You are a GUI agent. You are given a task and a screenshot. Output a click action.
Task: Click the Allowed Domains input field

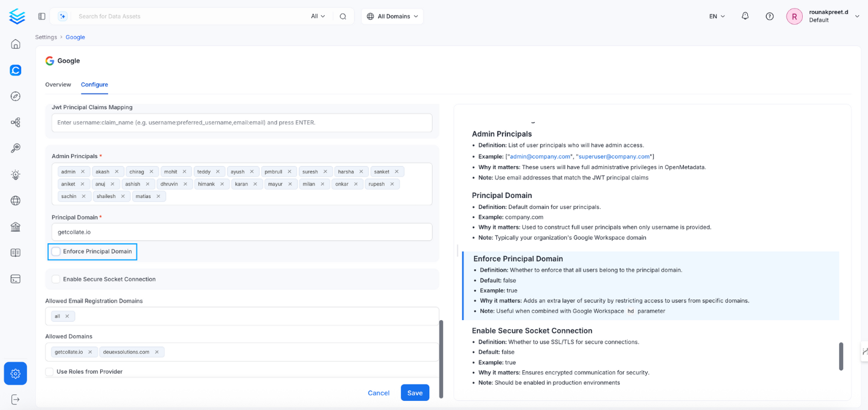[242, 352]
